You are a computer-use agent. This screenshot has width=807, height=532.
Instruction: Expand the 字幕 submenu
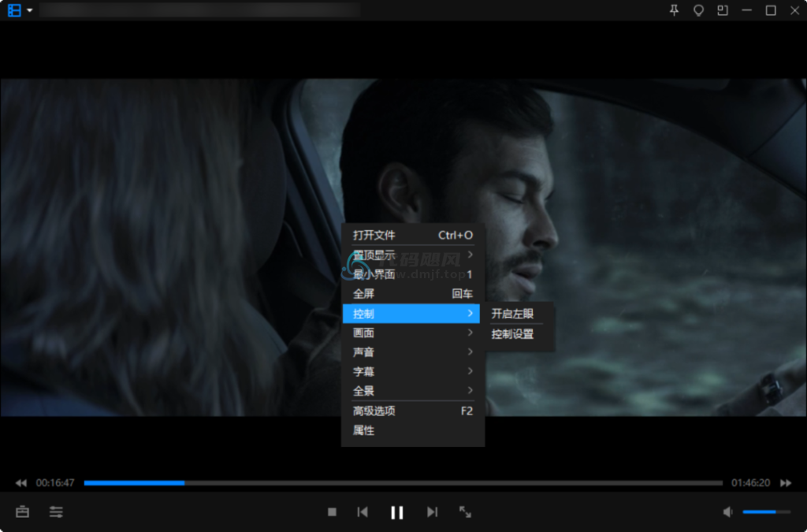pos(412,371)
